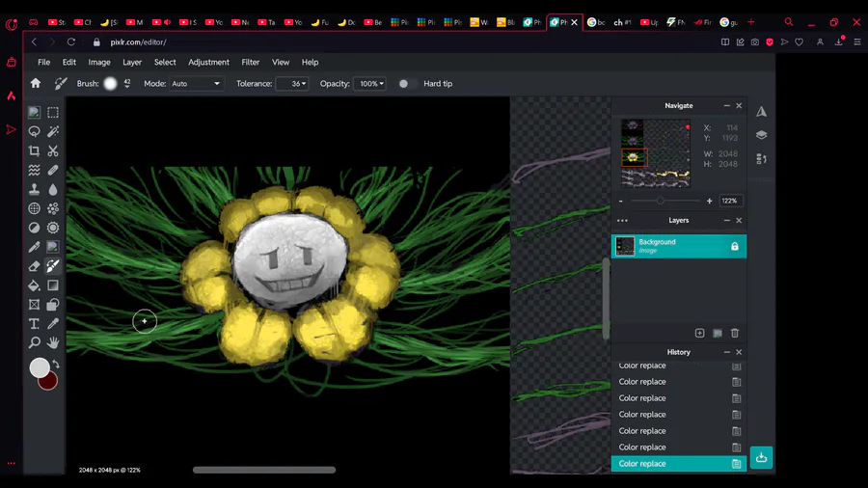
Task: Click the foreground white color swatch
Action: [40, 368]
